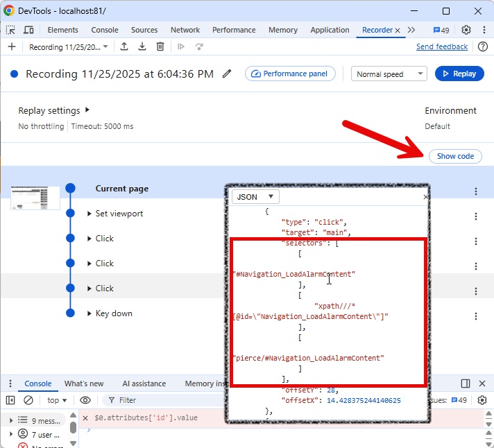Delete the recording with trash icon
494x448 pixels.
(x=160, y=46)
